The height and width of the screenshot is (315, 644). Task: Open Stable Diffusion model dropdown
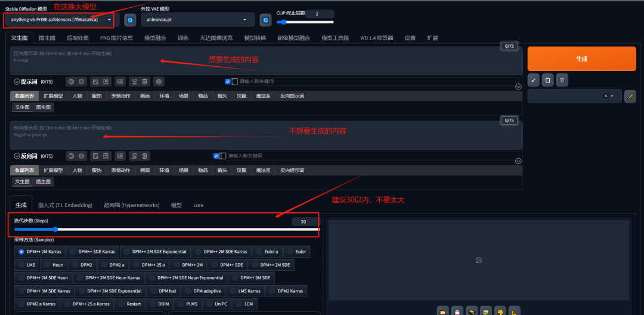[61, 20]
